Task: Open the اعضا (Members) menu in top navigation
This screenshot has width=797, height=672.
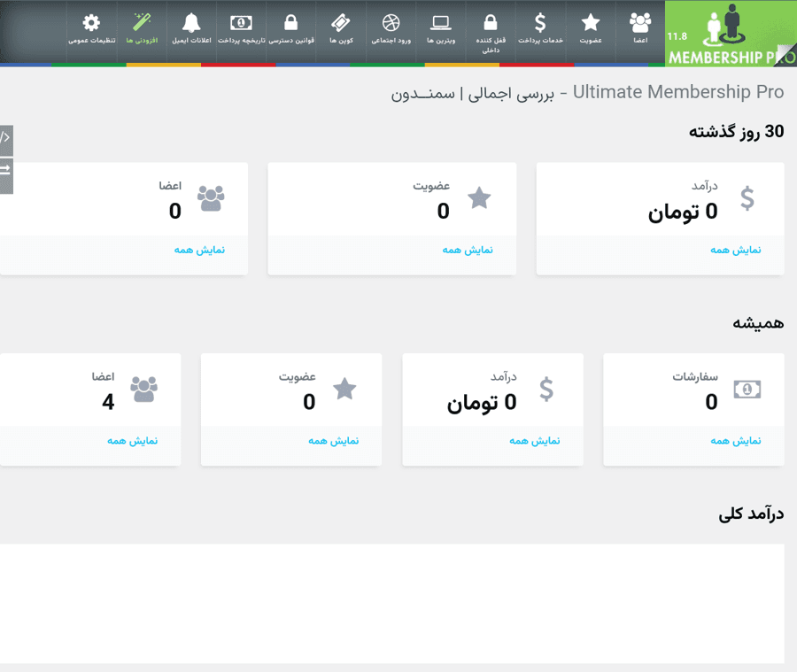Action: (x=640, y=29)
